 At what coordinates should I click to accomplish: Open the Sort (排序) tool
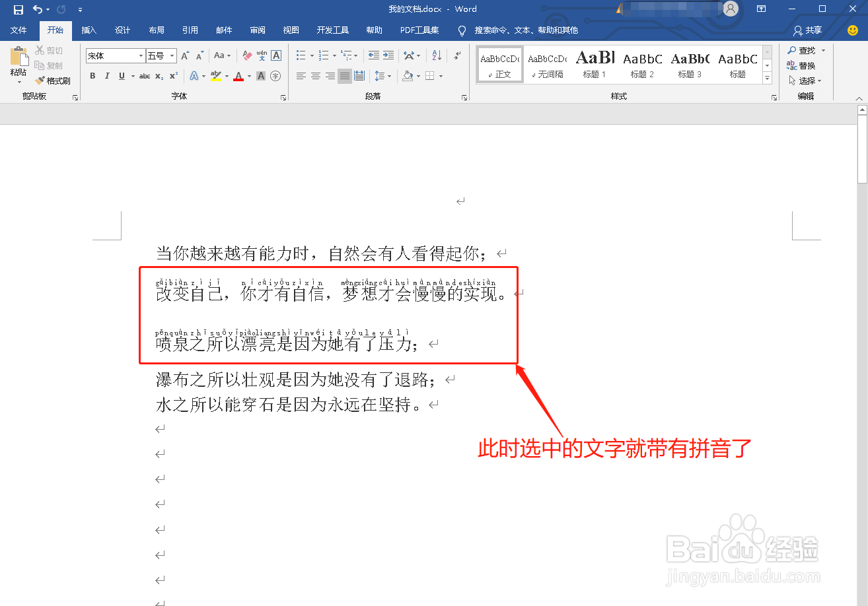coord(436,55)
